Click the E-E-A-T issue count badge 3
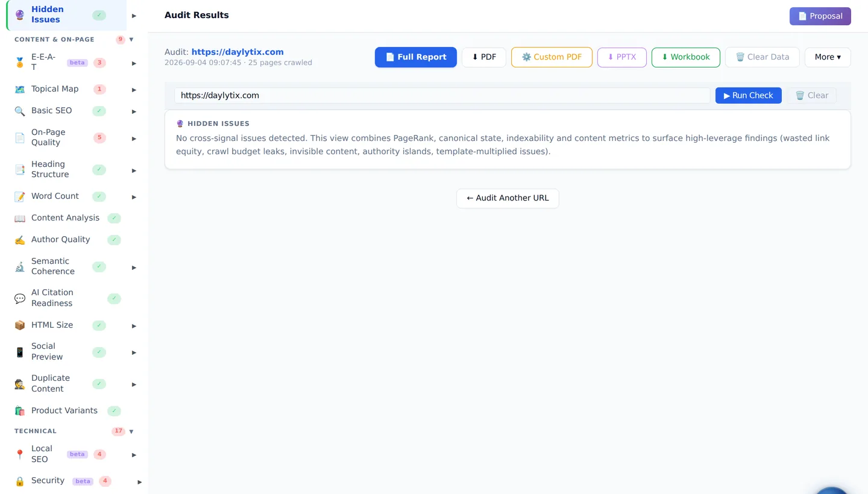The image size is (868, 494). (99, 63)
